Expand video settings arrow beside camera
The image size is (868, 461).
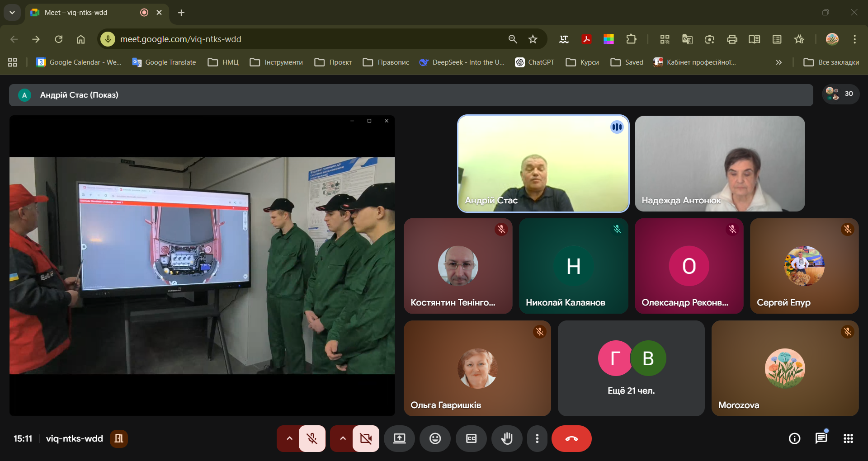pos(343,438)
